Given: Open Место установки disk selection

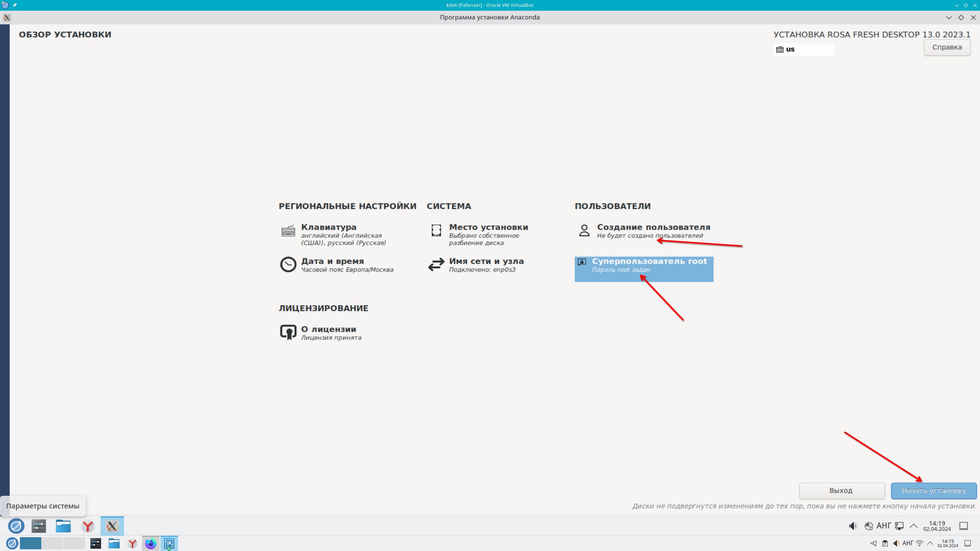Looking at the screenshot, I should pos(488,227).
